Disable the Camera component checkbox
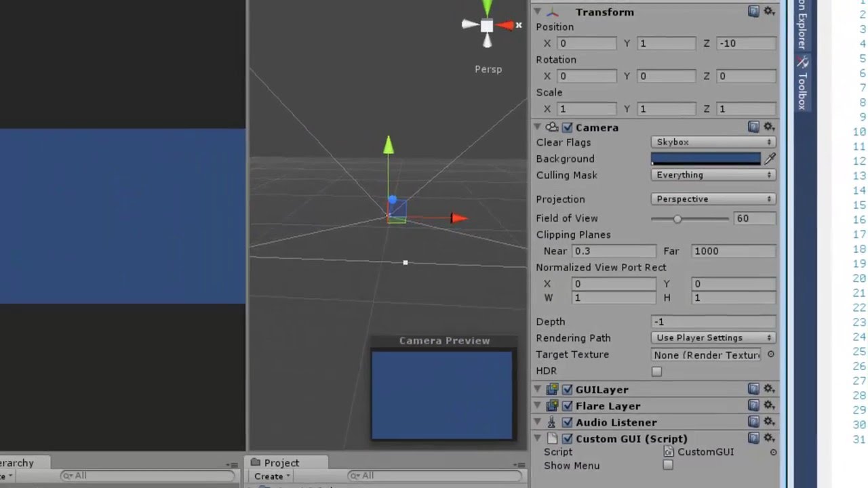The height and width of the screenshot is (488, 868). (x=568, y=127)
